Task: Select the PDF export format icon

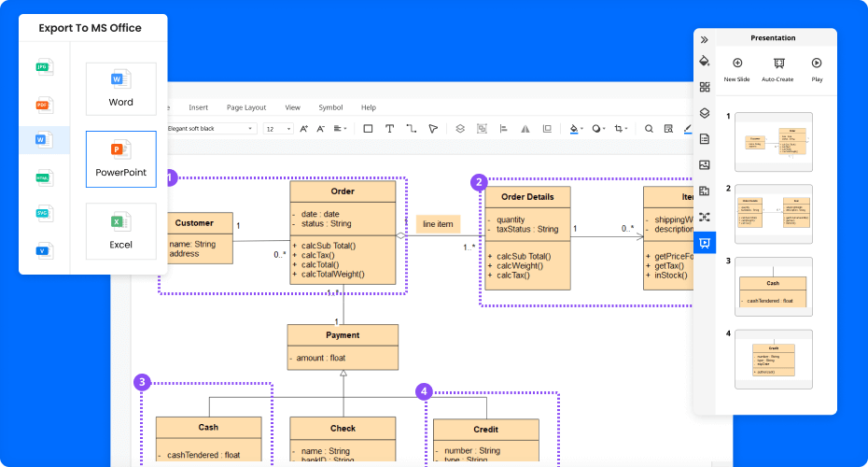Action: point(44,105)
